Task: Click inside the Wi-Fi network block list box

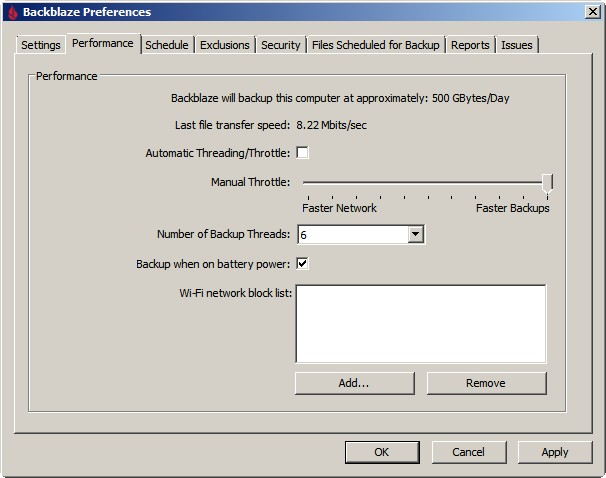Action: point(421,324)
